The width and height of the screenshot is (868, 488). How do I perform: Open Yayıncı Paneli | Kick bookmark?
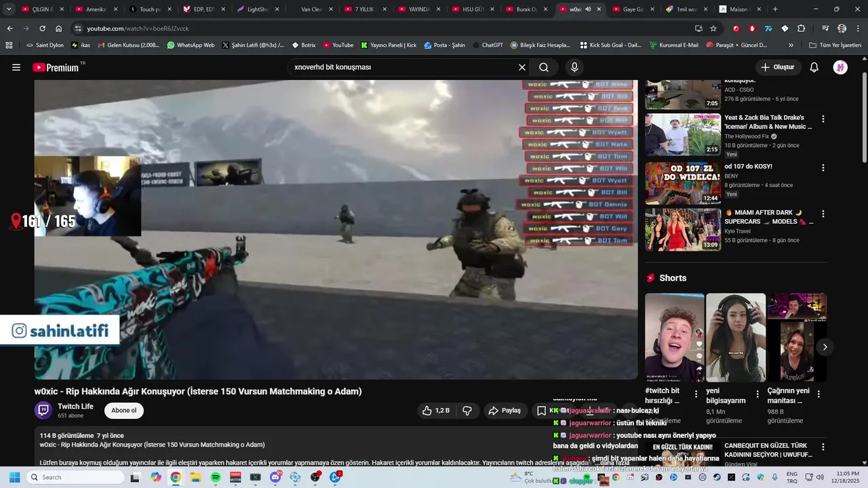click(x=389, y=45)
